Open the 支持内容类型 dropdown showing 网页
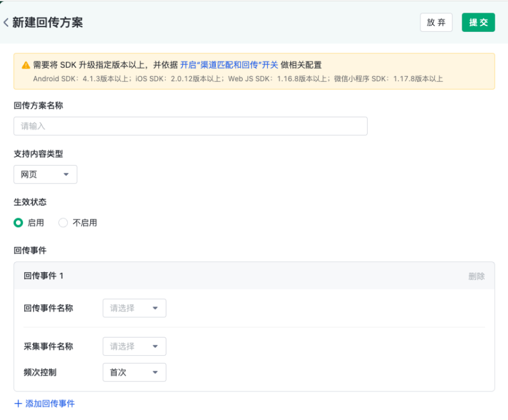Image resolution: width=508 pixels, height=420 pixels. tap(45, 174)
